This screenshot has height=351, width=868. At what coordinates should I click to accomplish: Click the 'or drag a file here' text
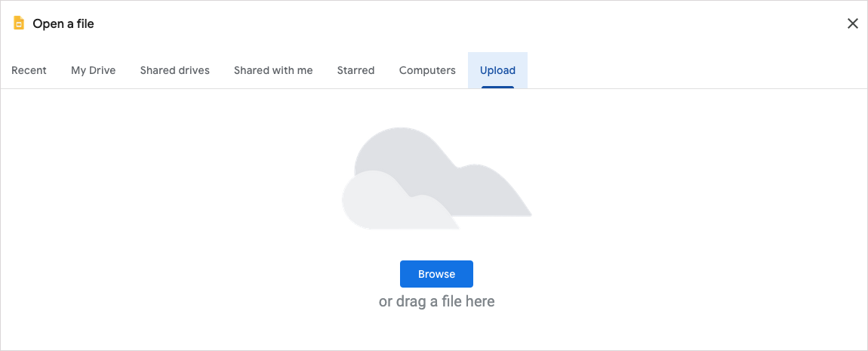pyautogui.click(x=437, y=302)
